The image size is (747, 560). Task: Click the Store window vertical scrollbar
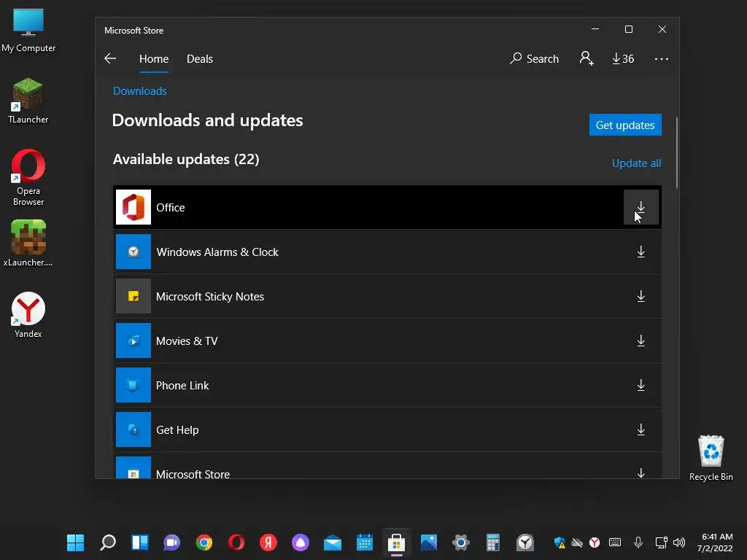click(676, 152)
